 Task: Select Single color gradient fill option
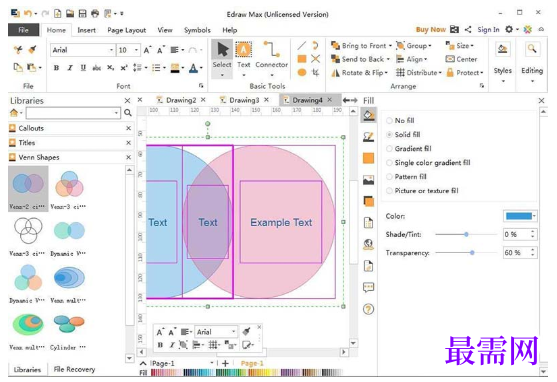pyautogui.click(x=428, y=163)
